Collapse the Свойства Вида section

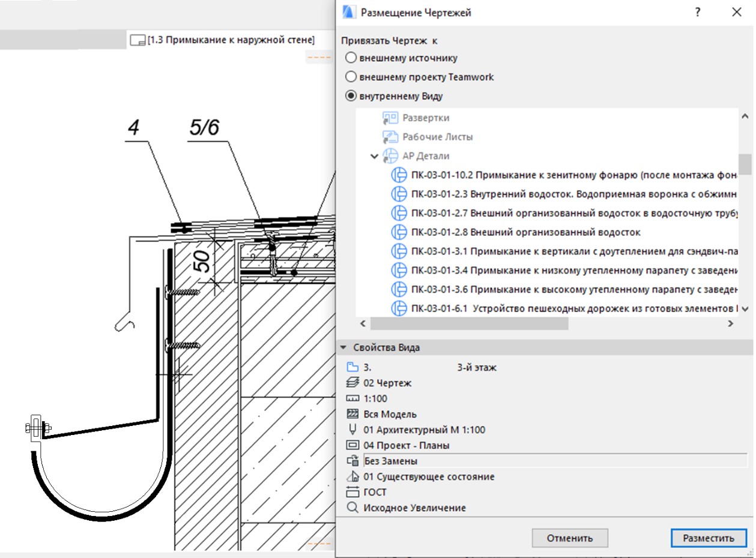[x=343, y=347]
